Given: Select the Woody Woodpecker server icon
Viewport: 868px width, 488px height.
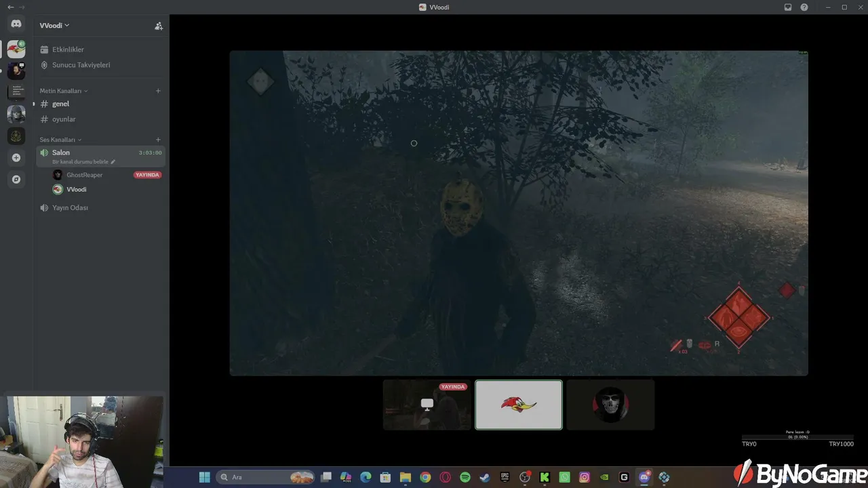Looking at the screenshot, I should coord(16,49).
